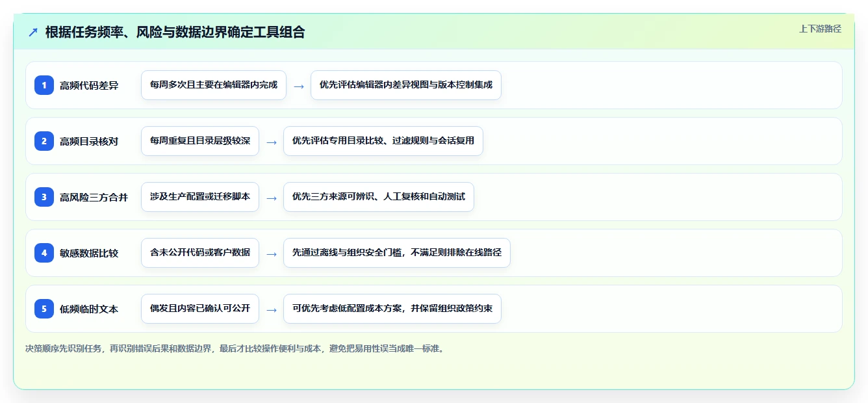Viewport: 868px width, 403px height.
Task: Click the chip 每周重复且目录层级较深
Action: pos(200,141)
